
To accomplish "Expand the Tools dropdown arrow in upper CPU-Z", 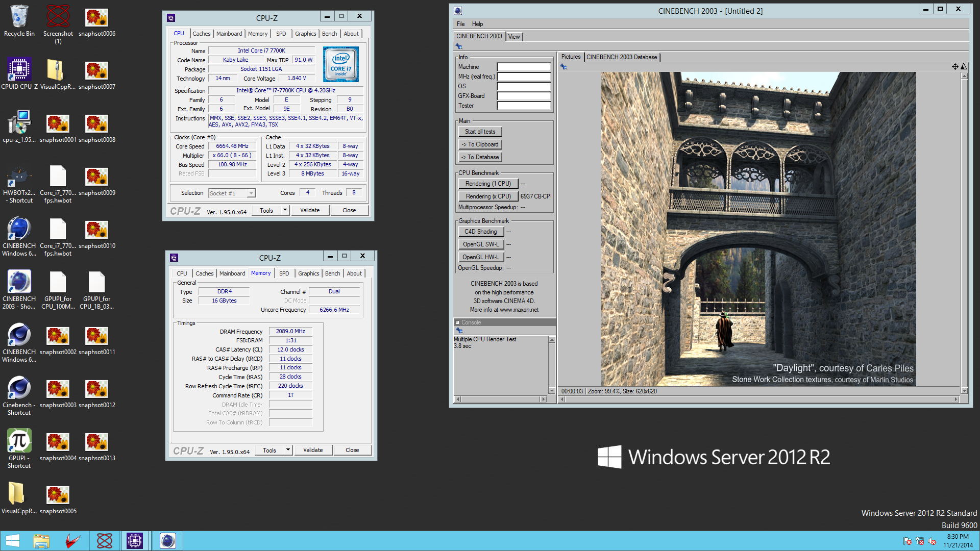I will tap(285, 210).
